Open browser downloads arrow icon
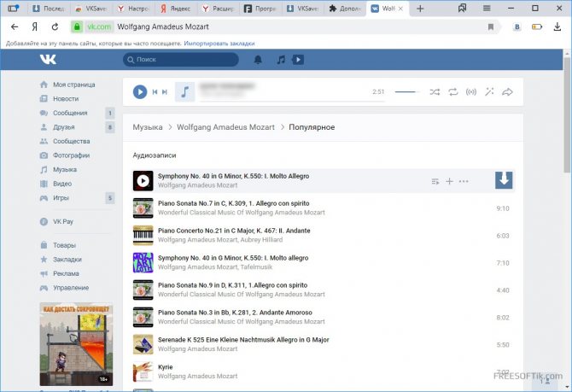Viewport: 572px width, 392px height. coord(557,26)
